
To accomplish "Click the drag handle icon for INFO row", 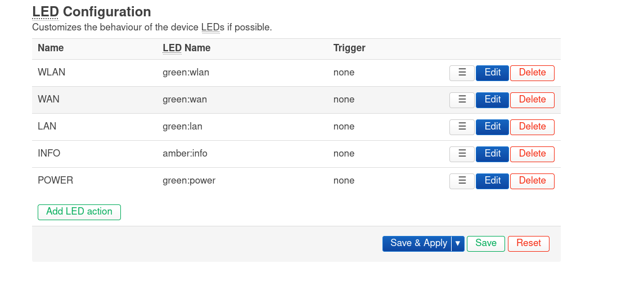I will [462, 154].
